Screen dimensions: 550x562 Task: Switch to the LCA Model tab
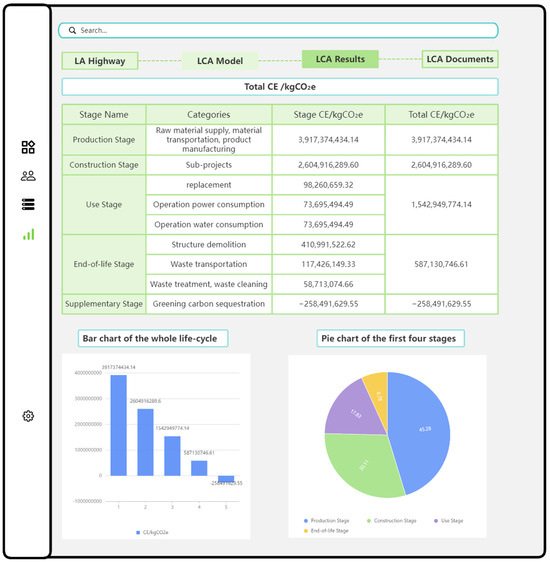coord(220,61)
